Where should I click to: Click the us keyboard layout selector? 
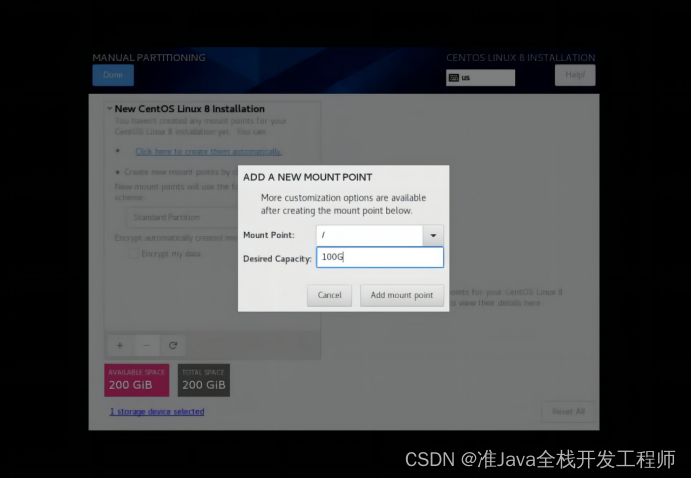click(x=480, y=78)
